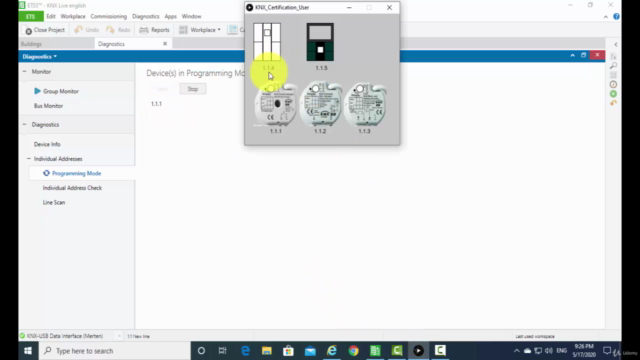Viewport: 640px width, 360px height.
Task: Click the Redo toolbar button
Action: (118, 30)
